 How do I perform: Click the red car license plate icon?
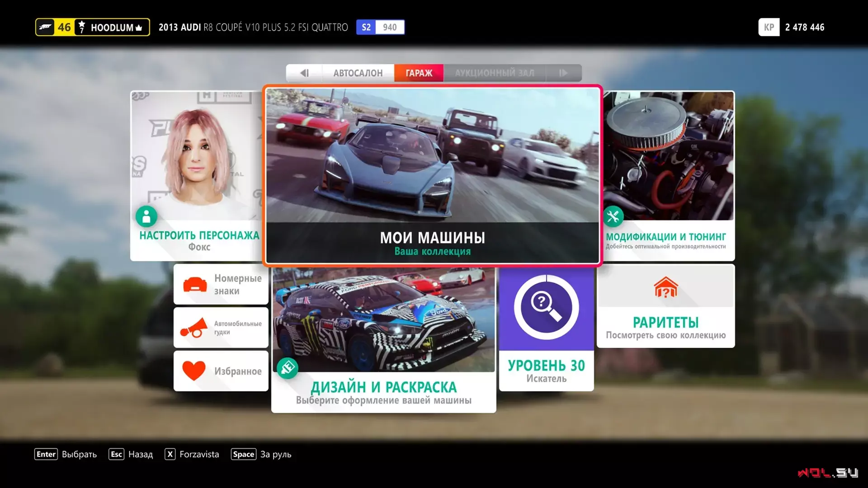click(195, 285)
